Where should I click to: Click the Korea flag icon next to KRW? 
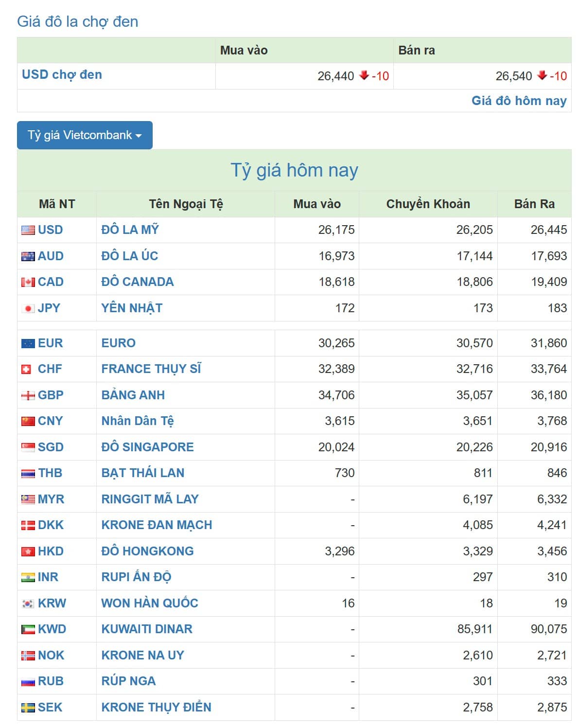click(28, 603)
